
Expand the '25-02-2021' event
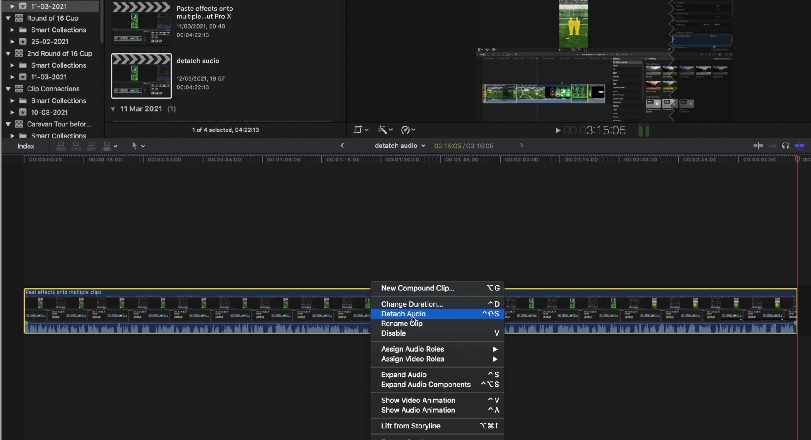[12, 41]
